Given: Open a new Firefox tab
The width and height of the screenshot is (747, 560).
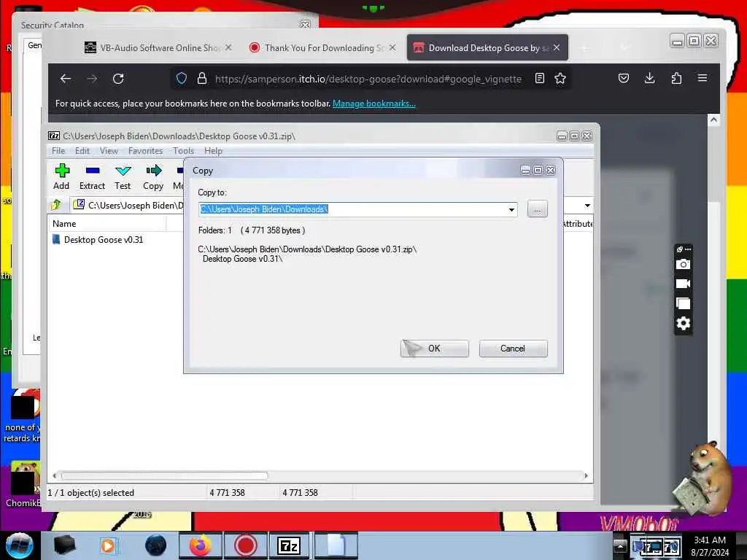Looking at the screenshot, I should click(584, 47).
